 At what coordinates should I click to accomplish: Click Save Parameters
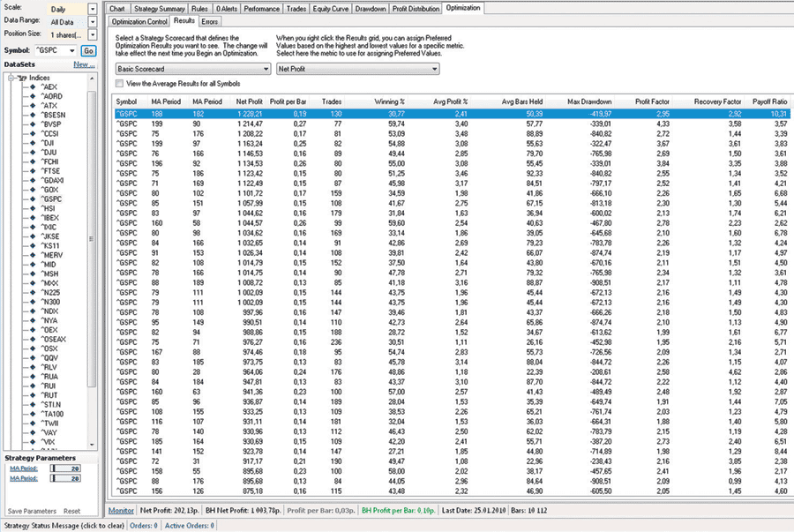coord(32,511)
